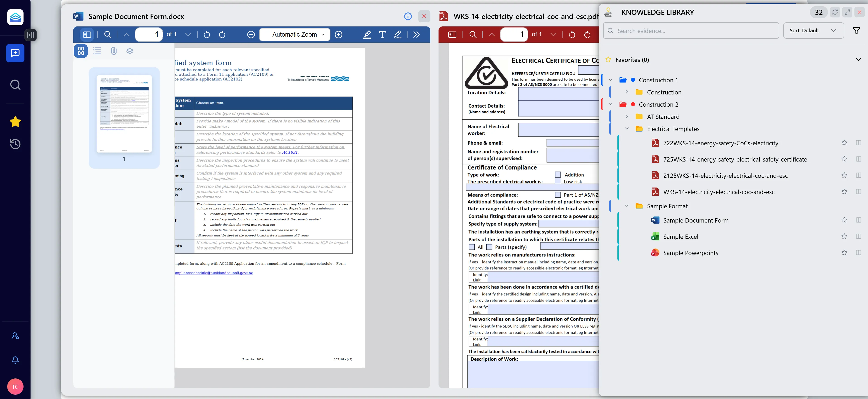Zoom in on Word document viewer
The image size is (868, 399).
coord(339,34)
